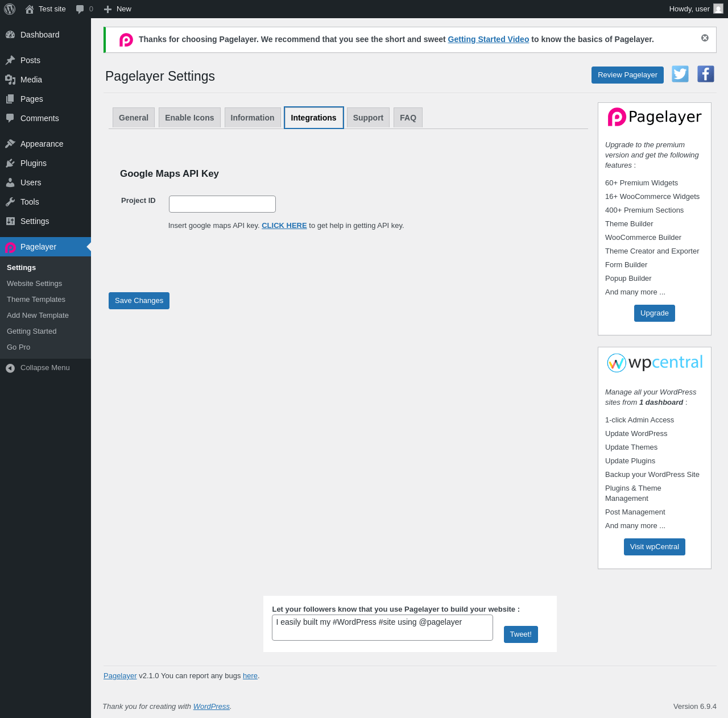Open the WordPress footer link
This screenshot has height=718, width=728.
(212, 707)
